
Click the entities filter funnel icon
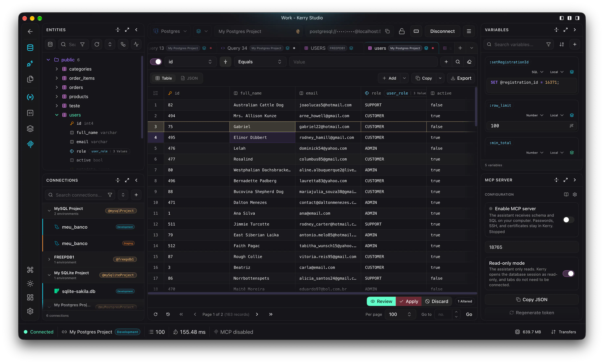[83, 44]
